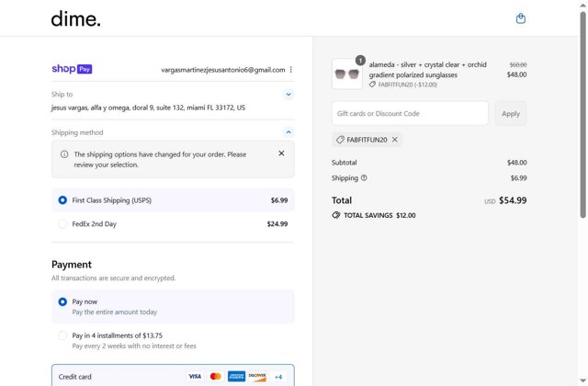
Task: Click the tag icon on FABFITFUN20 chip
Action: pyautogui.click(x=340, y=140)
